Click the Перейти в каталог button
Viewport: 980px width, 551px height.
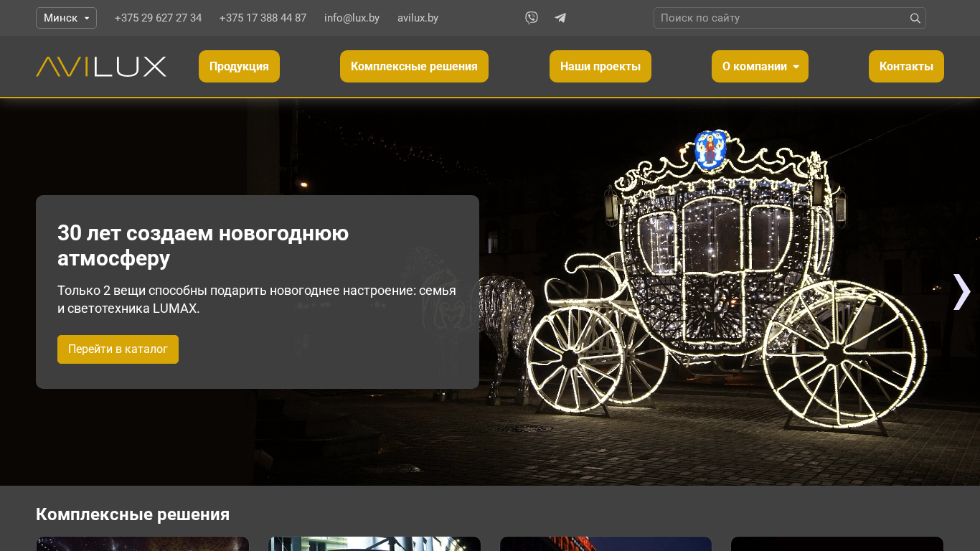coord(118,349)
